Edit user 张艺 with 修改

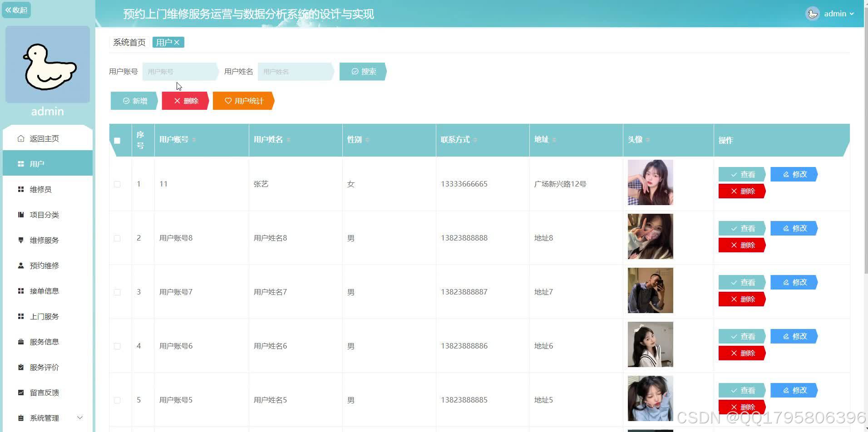(x=794, y=174)
